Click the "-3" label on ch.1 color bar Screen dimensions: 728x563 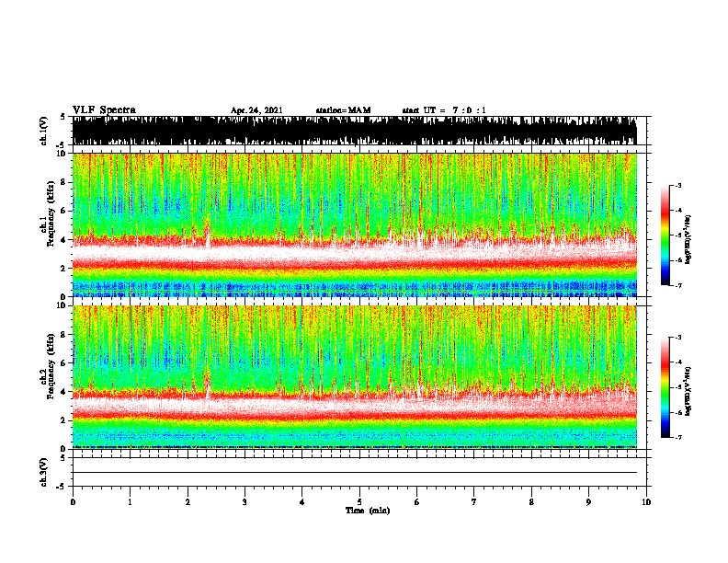coord(677,185)
